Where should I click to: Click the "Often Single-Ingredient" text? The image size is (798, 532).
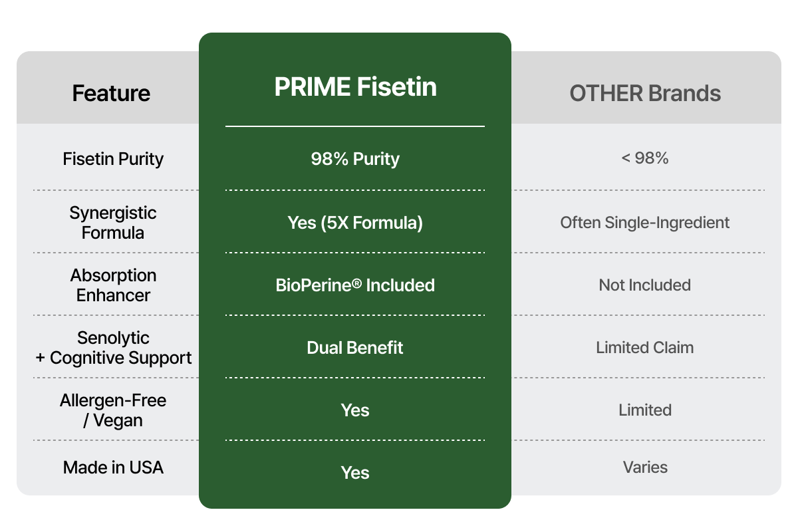tap(645, 223)
